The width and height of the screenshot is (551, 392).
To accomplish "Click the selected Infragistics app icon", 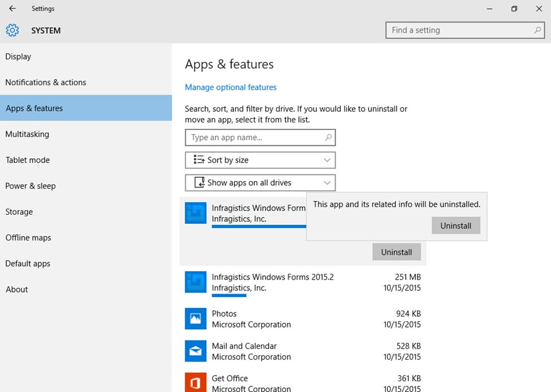I will coord(196,213).
